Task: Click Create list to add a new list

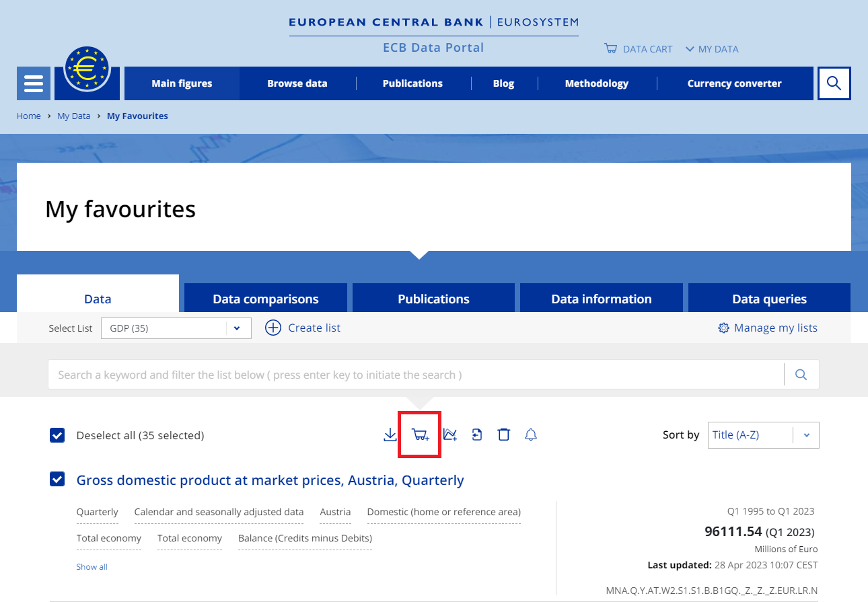Action: pos(303,328)
